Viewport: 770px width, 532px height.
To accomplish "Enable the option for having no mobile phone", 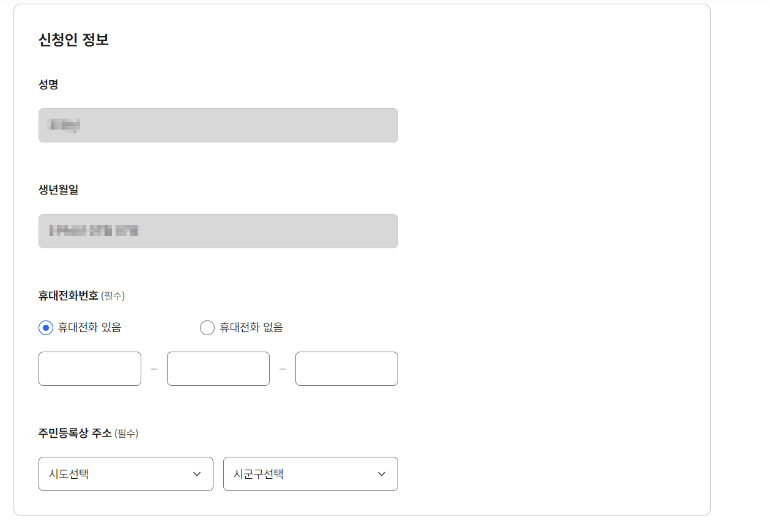I will tap(207, 328).
